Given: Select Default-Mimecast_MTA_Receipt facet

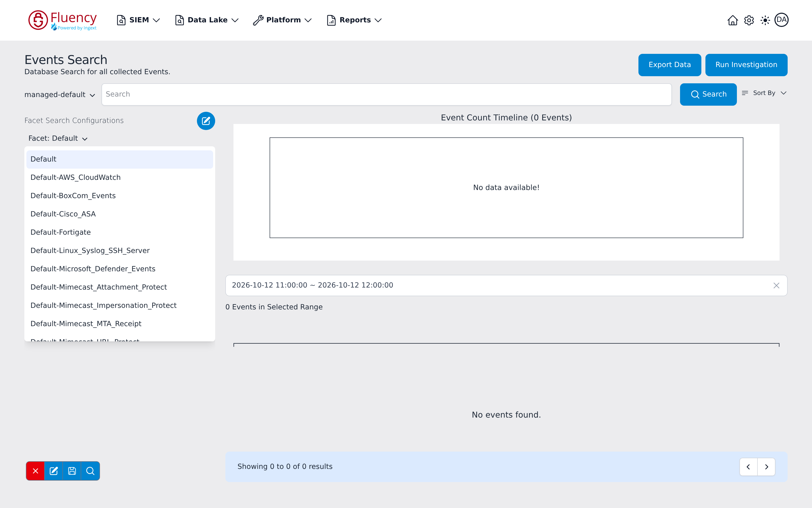Looking at the screenshot, I should coord(120,324).
